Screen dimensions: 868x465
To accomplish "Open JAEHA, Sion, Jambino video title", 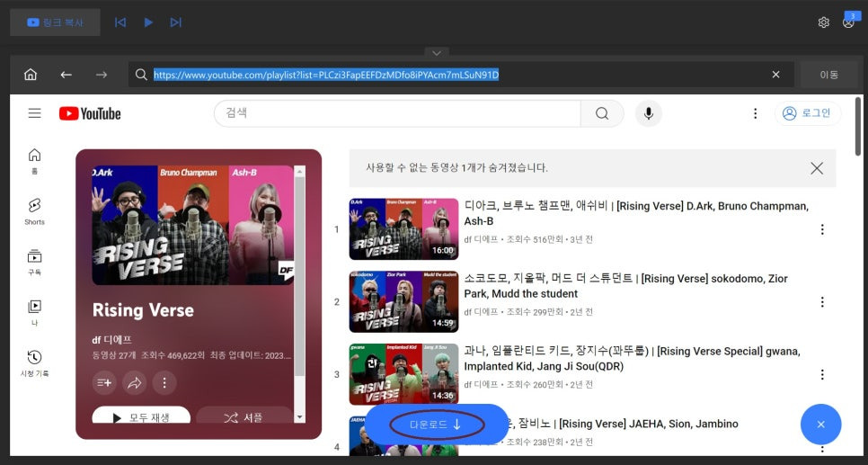I will point(624,424).
